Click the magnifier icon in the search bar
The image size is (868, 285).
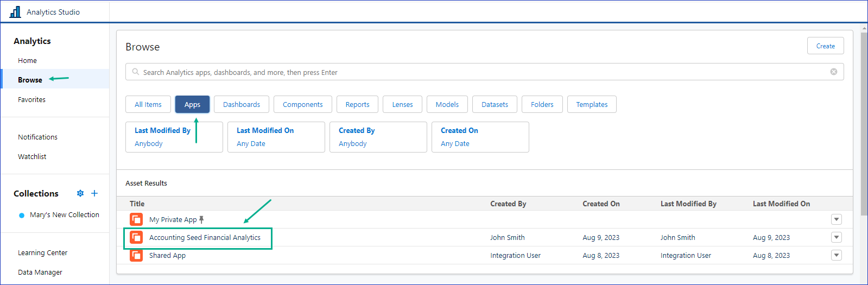coord(136,72)
